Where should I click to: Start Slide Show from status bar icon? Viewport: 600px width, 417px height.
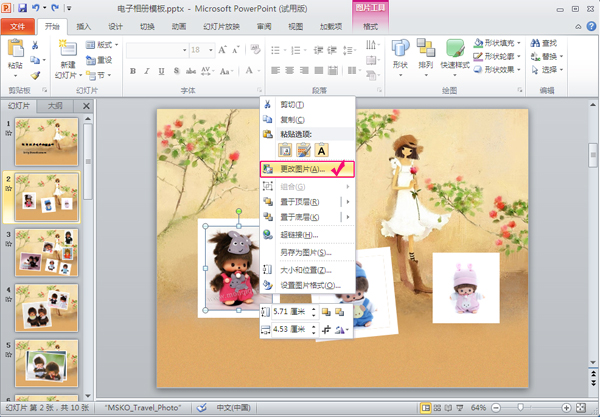(460, 408)
